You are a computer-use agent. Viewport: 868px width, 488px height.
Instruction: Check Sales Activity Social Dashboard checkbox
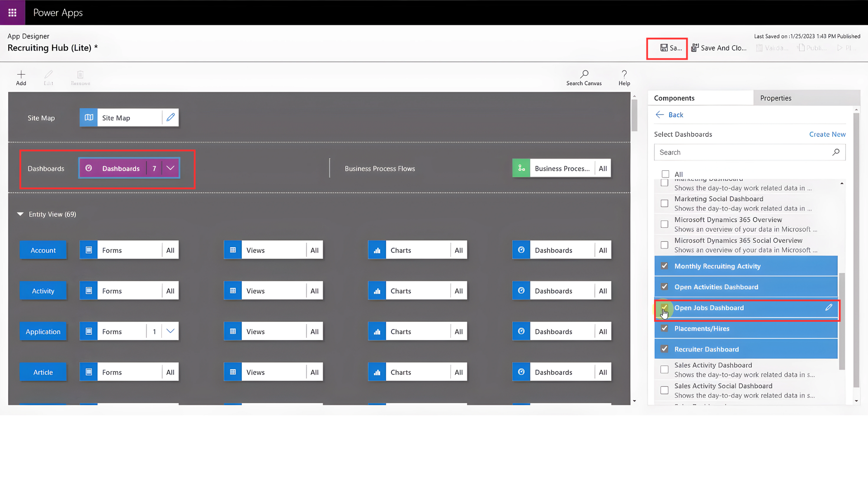(x=665, y=390)
